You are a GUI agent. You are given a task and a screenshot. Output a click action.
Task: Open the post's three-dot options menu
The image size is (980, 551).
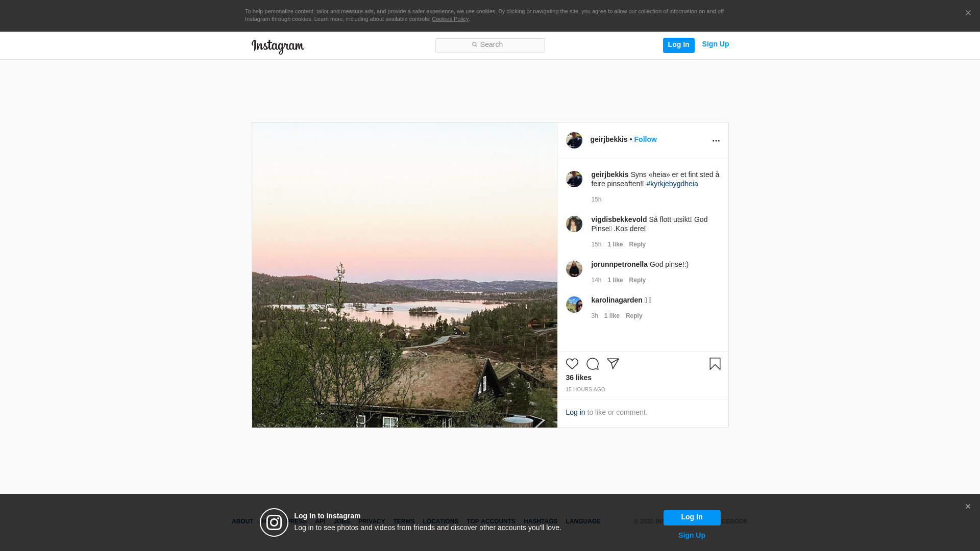pyautogui.click(x=716, y=141)
